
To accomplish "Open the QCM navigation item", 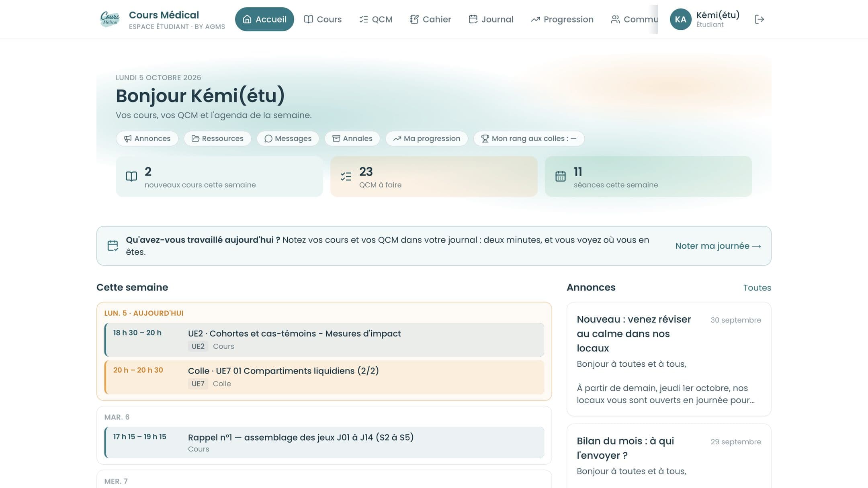I will [376, 19].
